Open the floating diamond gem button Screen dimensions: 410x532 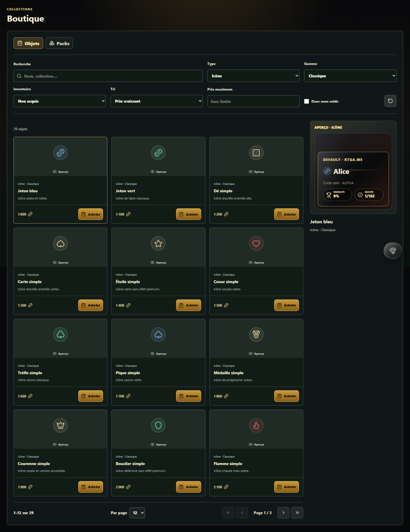pyautogui.click(x=392, y=251)
